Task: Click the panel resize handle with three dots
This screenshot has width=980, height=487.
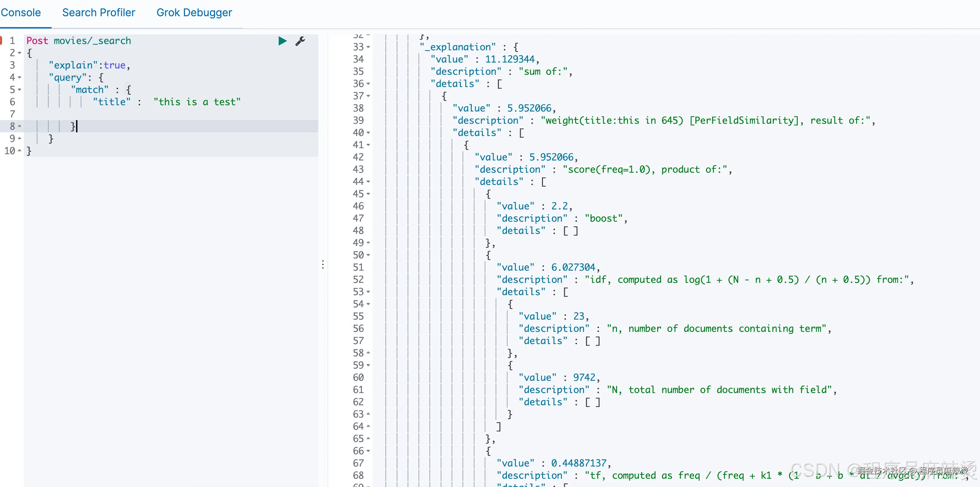Action: point(323,264)
